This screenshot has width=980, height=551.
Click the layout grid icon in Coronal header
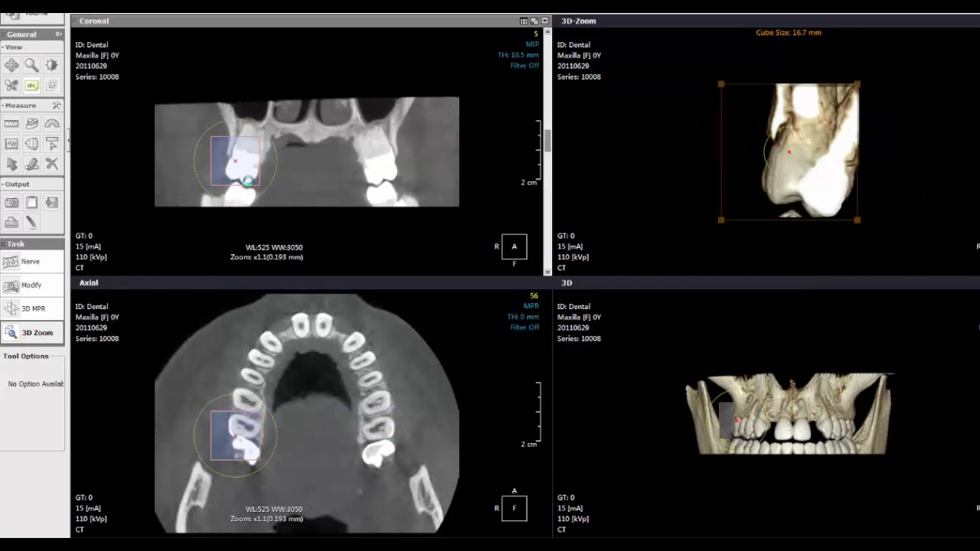524,21
